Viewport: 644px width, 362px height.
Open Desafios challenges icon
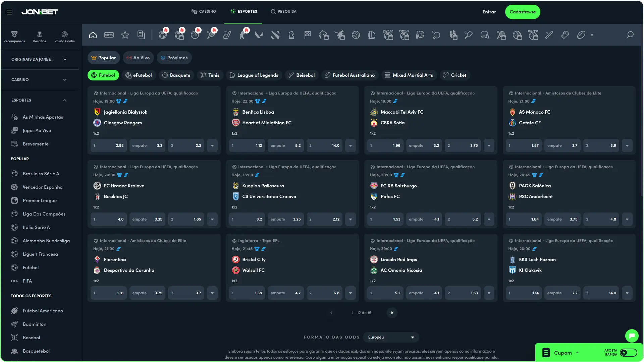pos(39,37)
